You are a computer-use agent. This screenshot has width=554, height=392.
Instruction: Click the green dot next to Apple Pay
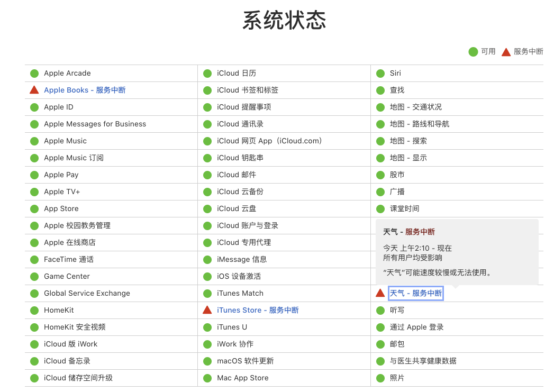click(34, 175)
